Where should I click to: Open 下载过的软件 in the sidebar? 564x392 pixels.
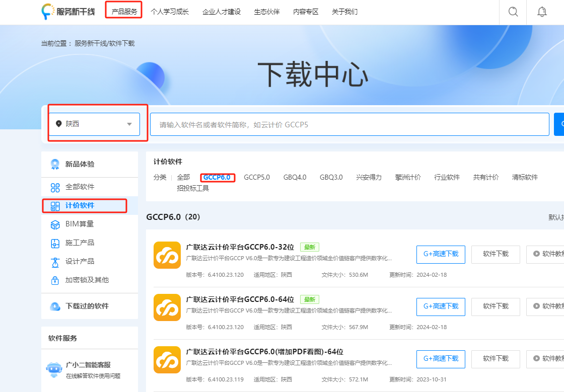90,306
